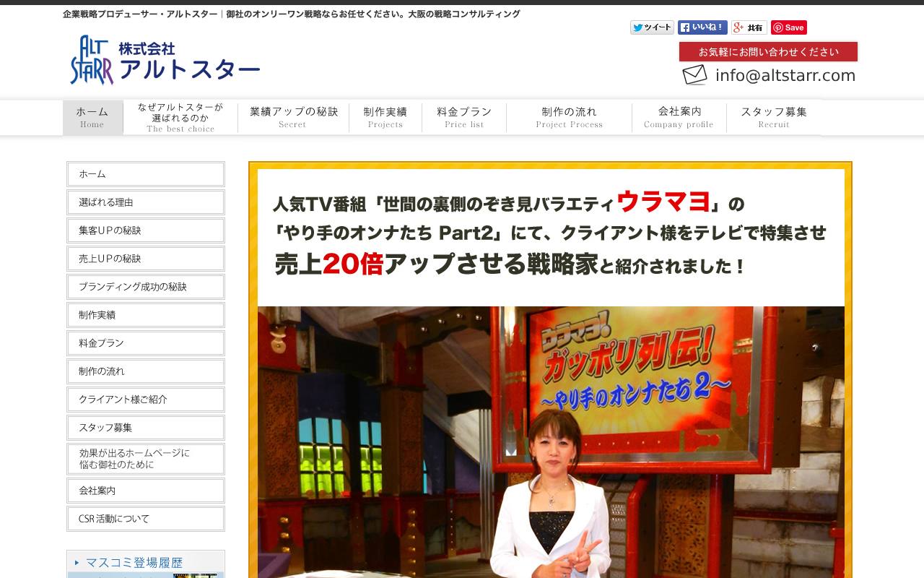The width and height of the screenshot is (924, 578).
Task: Select 選ばれる理由 in the sidebar
Action: (146, 202)
